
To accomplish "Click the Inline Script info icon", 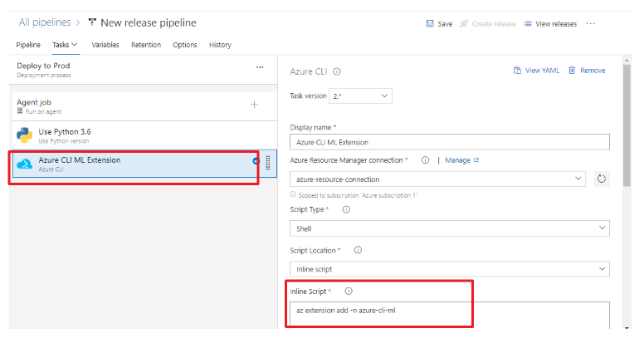I will (349, 291).
